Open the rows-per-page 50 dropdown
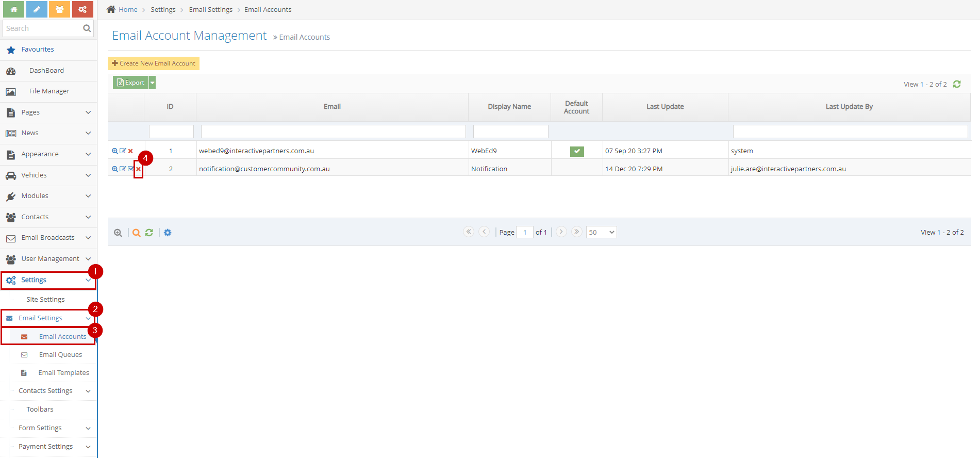Screen dimensions: 980x458 [601, 232]
